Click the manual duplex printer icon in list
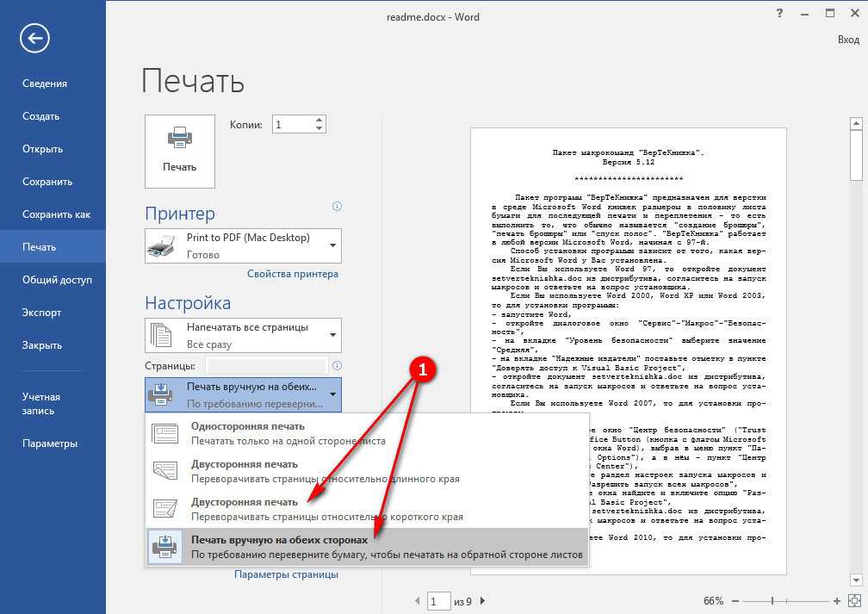The height and width of the screenshot is (614, 868). tap(165, 547)
